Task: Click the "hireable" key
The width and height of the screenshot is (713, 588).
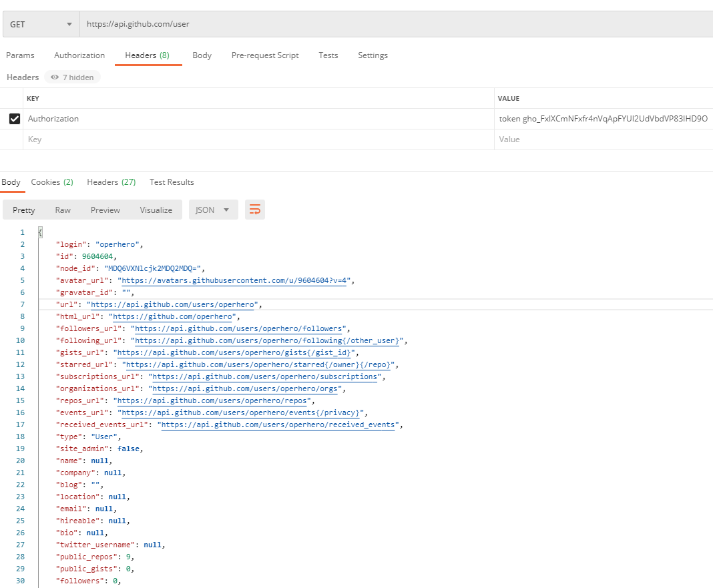Action: [x=77, y=521]
